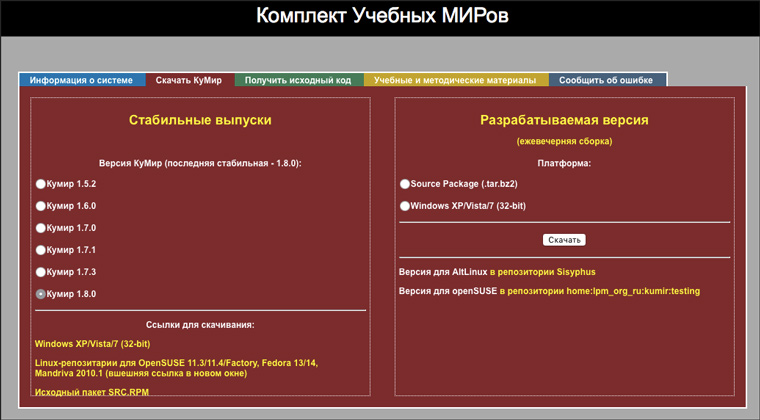Click the (ежевечерняя сборка) subtitle text
Image resolution: width=760 pixels, height=420 pixels.
564,141
